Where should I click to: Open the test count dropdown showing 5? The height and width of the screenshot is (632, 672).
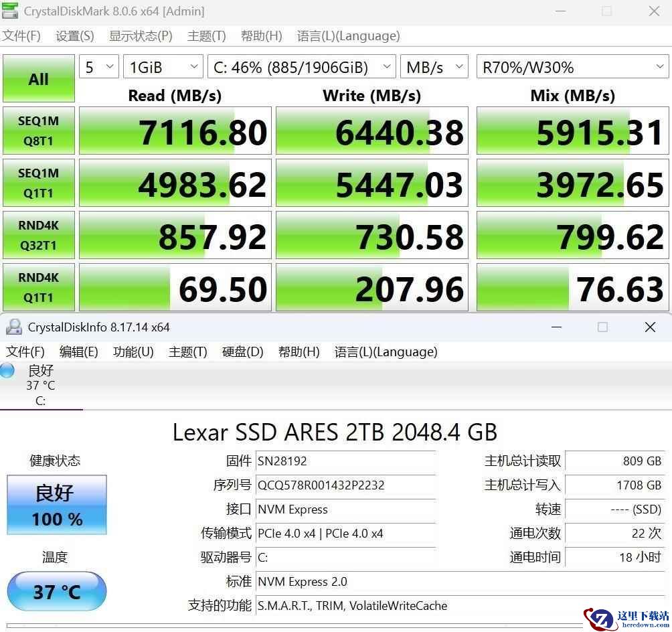(99, 67)
